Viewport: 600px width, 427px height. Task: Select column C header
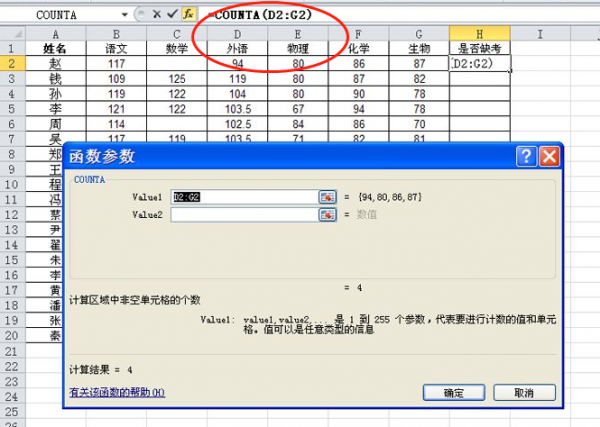click(x=177, y=34)
